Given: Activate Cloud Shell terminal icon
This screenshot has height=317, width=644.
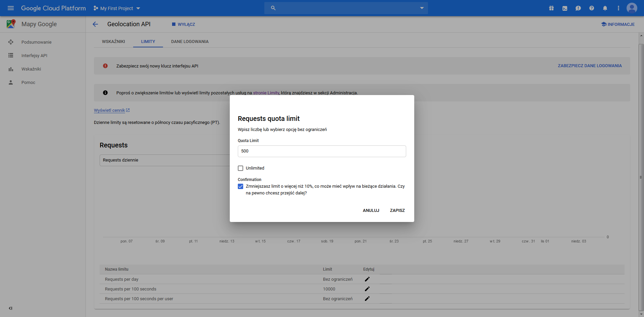Looking at the screenshot, I should point(565,8).
